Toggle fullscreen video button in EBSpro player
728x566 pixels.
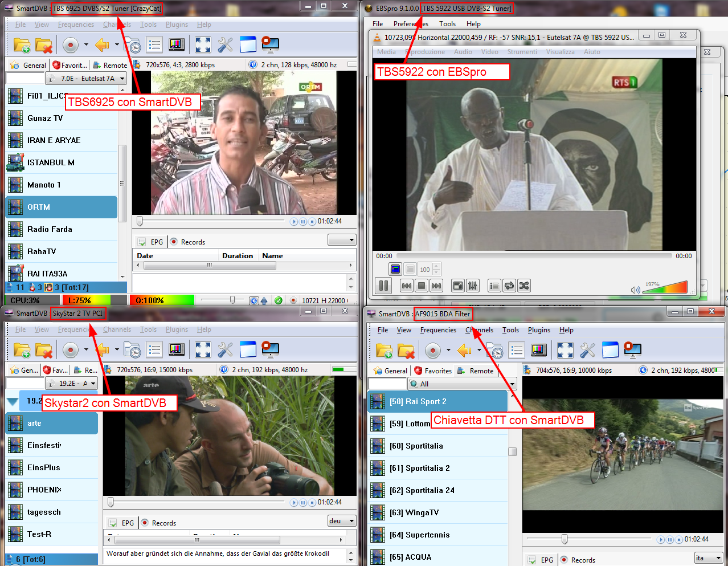coord(458,286)
